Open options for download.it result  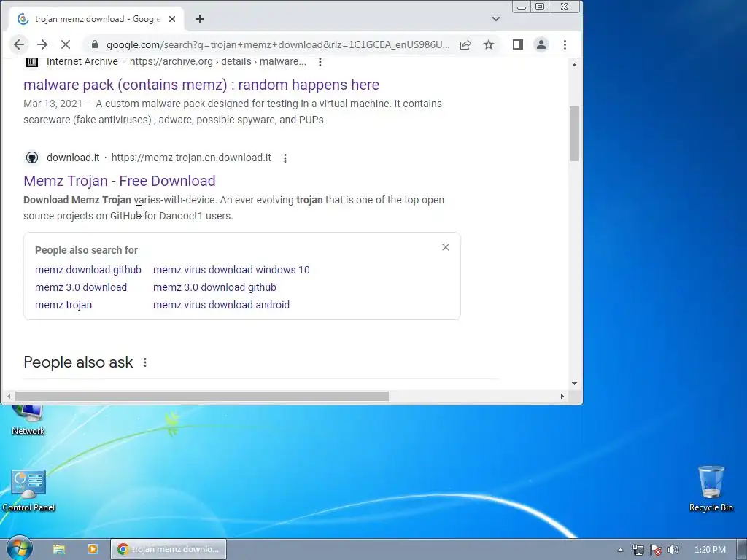[285, 158]
